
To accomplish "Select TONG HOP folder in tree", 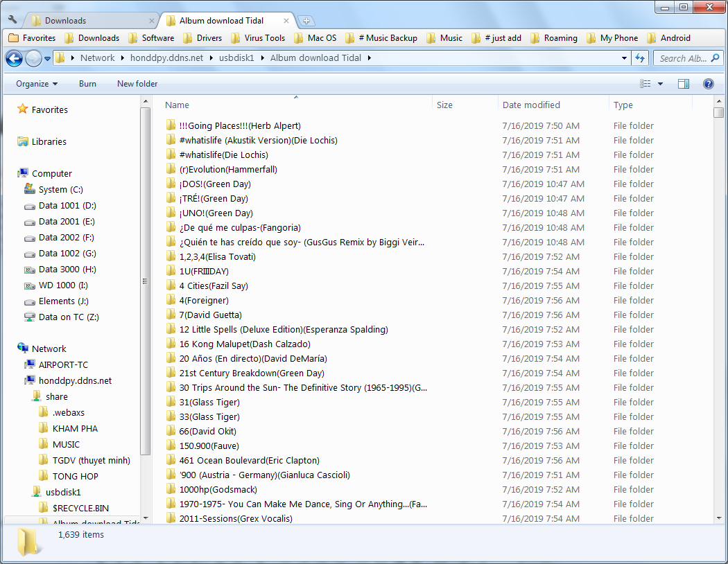I will (68, 476).
